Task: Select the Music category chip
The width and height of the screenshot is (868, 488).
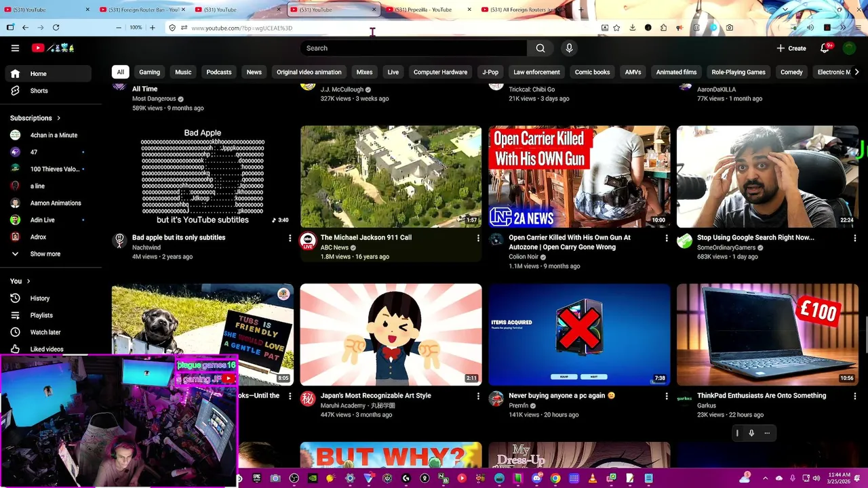Action: [183, 72]
